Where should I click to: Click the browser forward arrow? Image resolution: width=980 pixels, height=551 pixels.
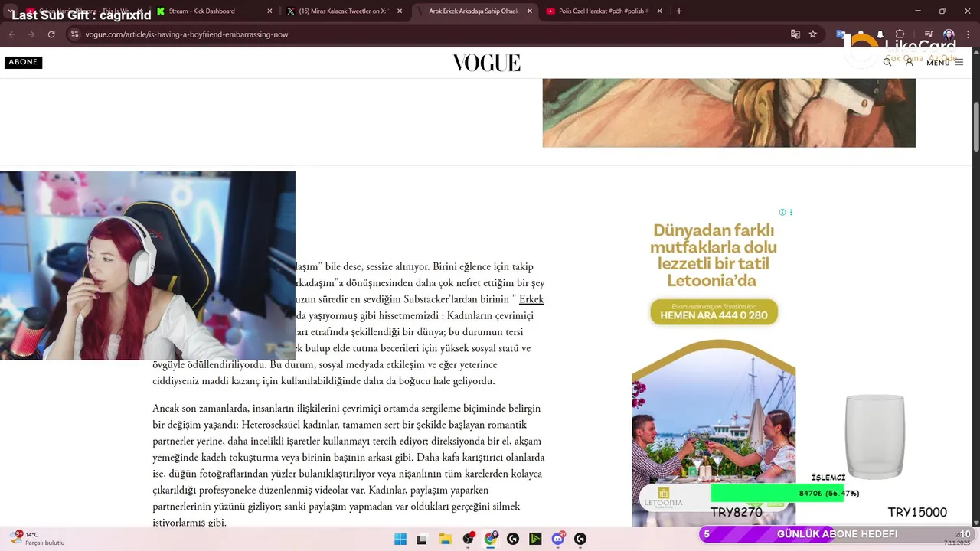(32, 34)
